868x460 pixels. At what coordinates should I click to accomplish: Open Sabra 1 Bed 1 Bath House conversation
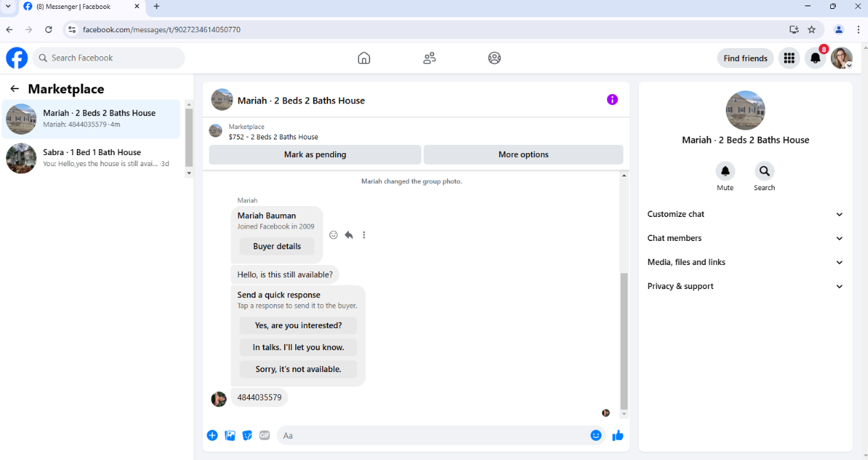coord(91,159)
